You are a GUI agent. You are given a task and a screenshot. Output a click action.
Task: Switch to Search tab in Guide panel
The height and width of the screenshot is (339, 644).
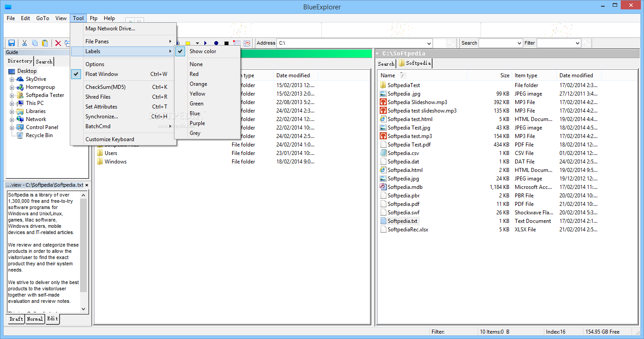pos(44,62)
